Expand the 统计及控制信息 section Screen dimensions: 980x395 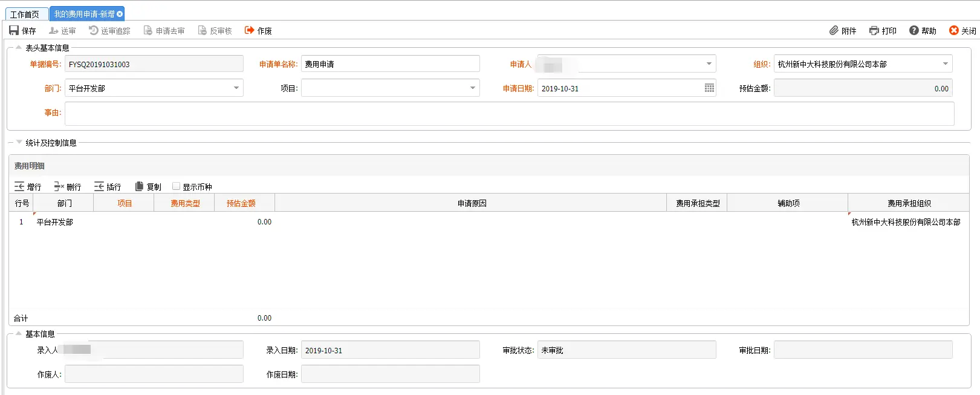(x=19, y=142)
